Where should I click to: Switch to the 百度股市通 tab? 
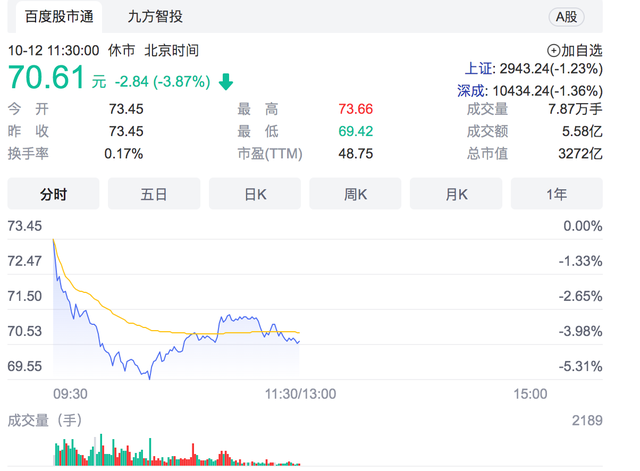54,16
